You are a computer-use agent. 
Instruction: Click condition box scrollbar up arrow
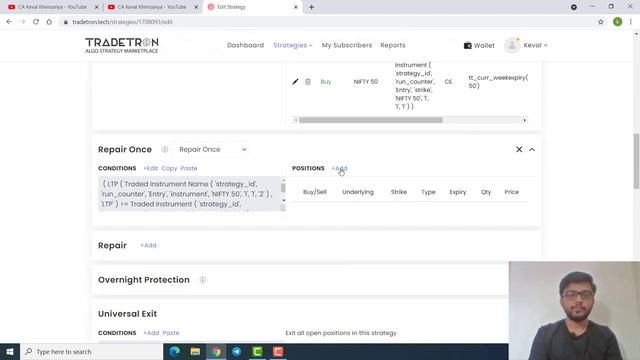pyautogui.click(x=283, y=180)
